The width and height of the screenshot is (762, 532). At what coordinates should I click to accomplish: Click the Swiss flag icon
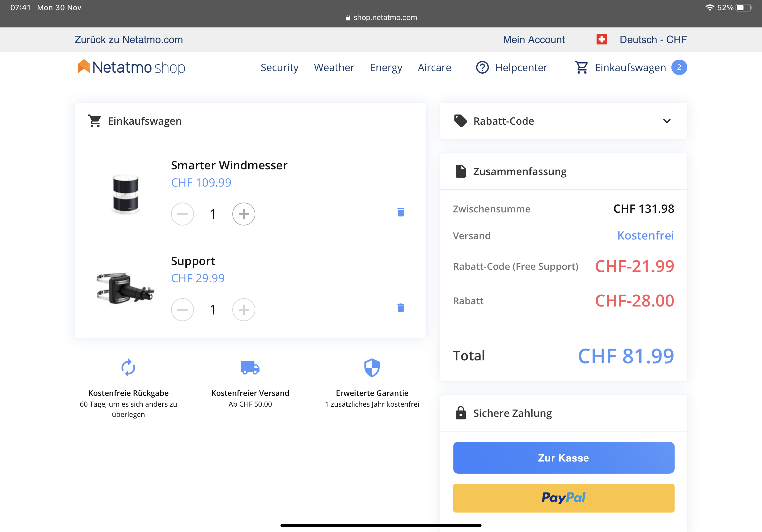601,40
